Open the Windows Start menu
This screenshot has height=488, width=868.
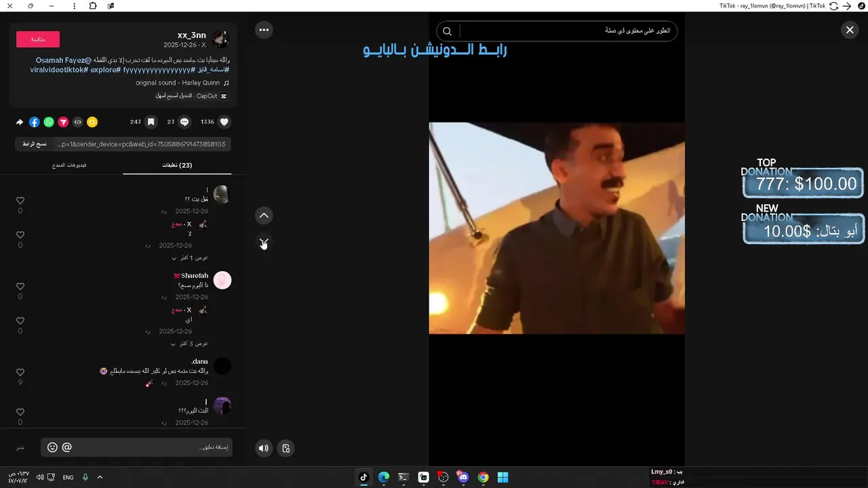tap(502, 477)
